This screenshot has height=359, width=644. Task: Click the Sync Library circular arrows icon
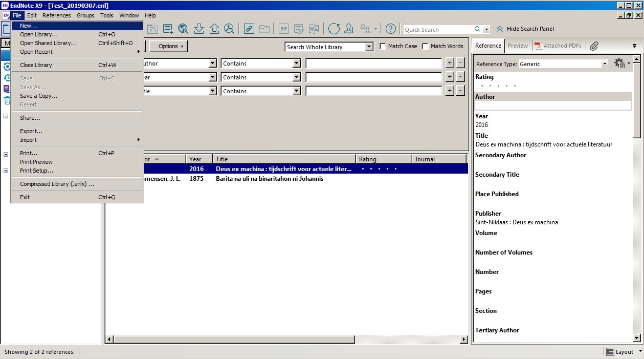point(334,29)
